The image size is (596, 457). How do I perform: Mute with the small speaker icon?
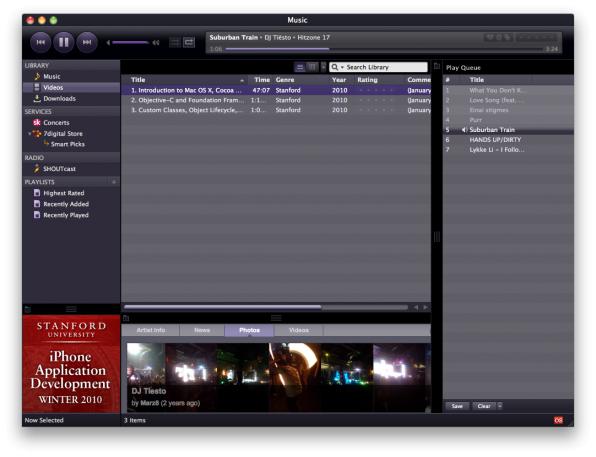coord(108,43)
